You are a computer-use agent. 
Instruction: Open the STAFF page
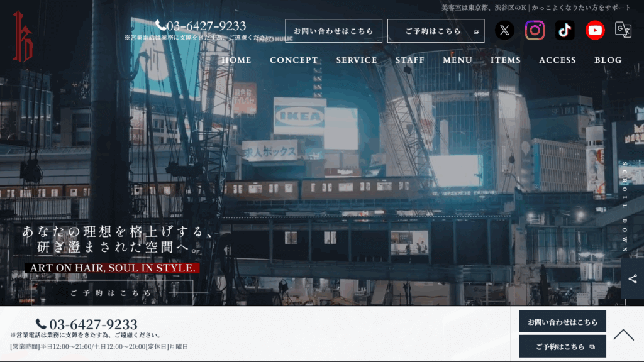pos(410,60)
